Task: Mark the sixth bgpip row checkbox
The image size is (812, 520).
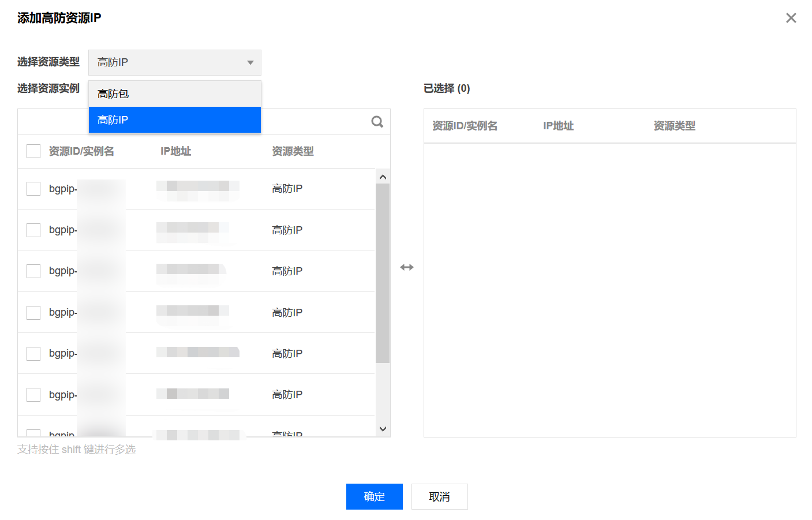Action: [x=33, y=395]
